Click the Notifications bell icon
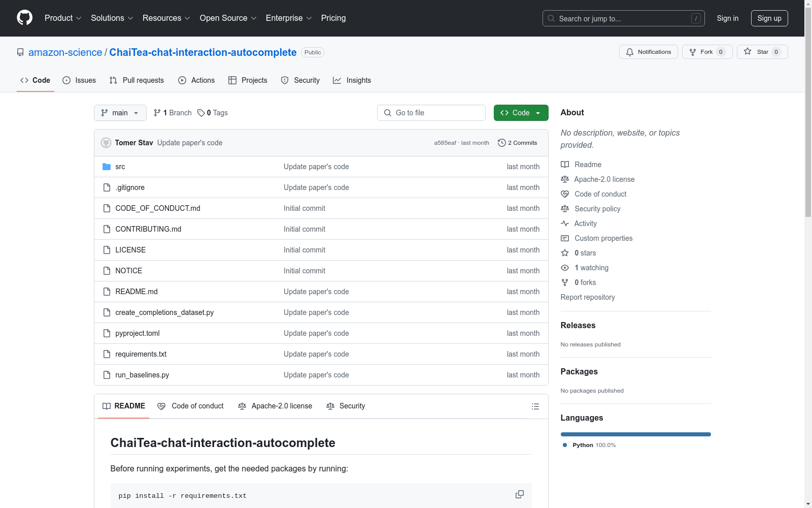The image size is (812, 508). coord(630,52)
